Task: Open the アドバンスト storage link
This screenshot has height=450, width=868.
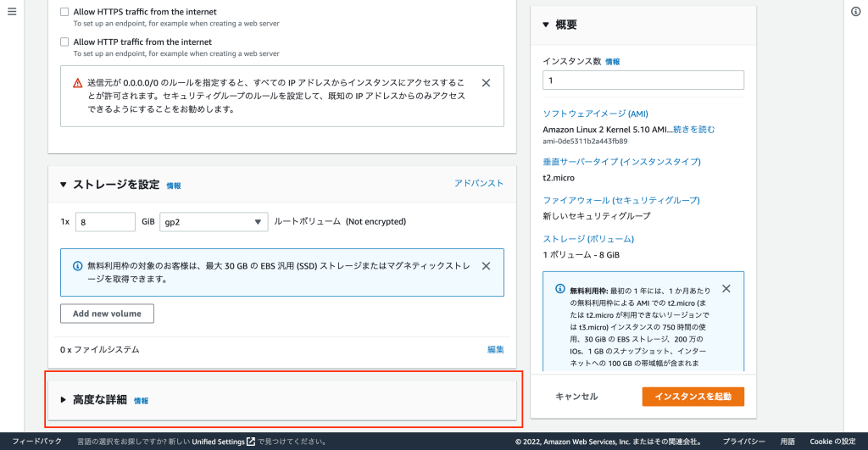Action: pos(479,183)
